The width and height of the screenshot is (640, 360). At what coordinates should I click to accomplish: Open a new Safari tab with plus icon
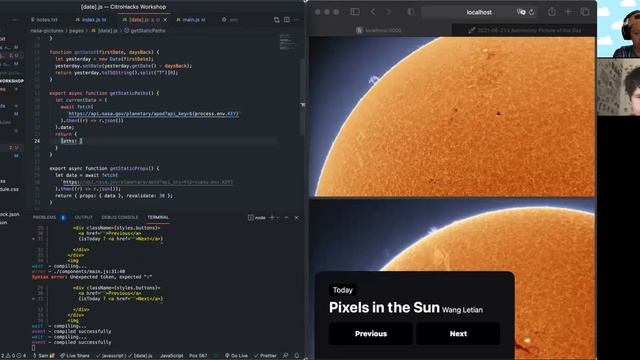coord(568,12)
